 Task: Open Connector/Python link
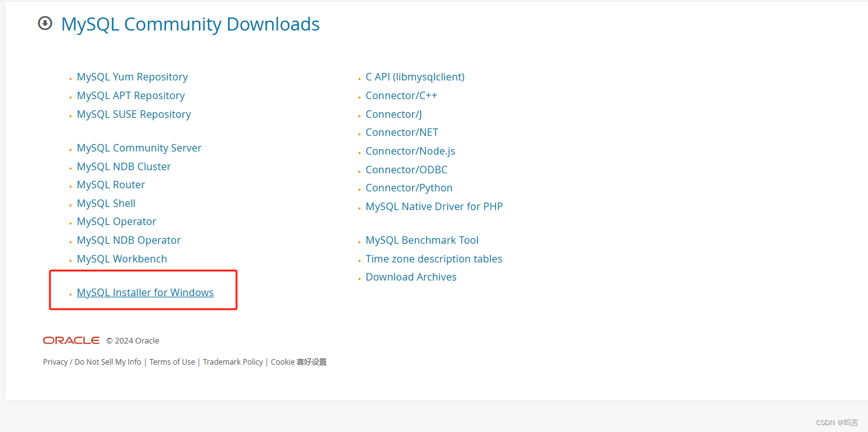pos(409,188)
